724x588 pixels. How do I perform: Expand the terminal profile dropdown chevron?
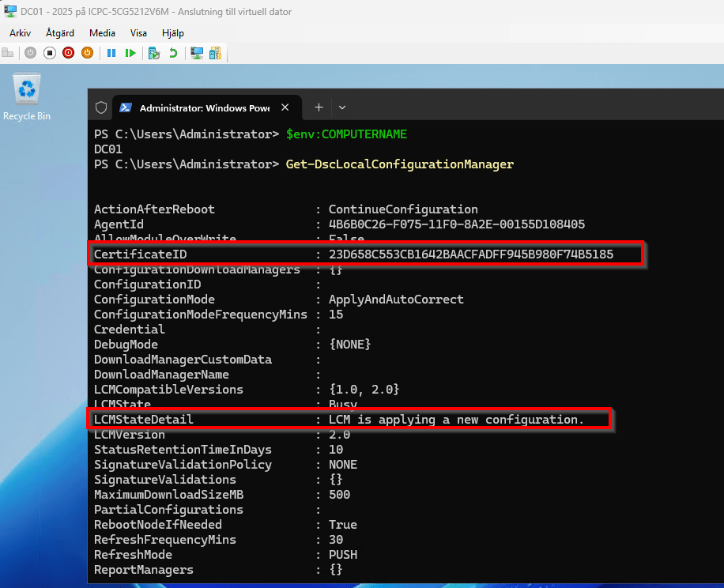point(342,107)
